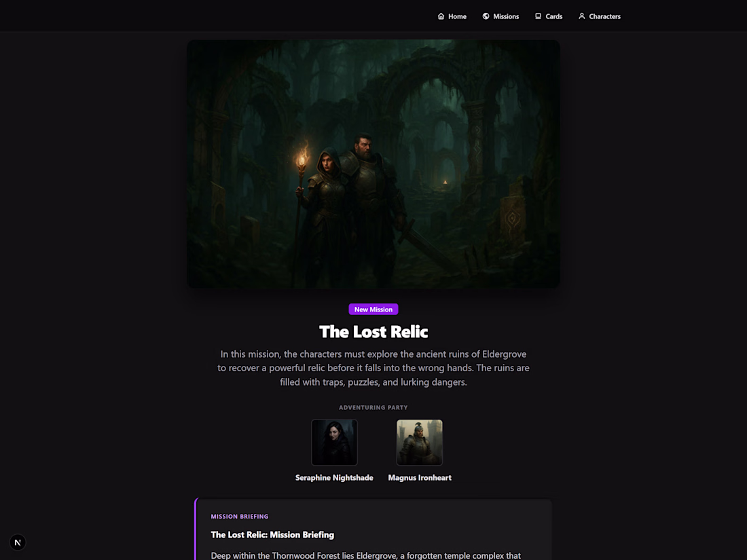Image resolution: width=747 pixels, height=560 pixels.
Task: Click the forest ruins hero image
Action: [373, 164]
